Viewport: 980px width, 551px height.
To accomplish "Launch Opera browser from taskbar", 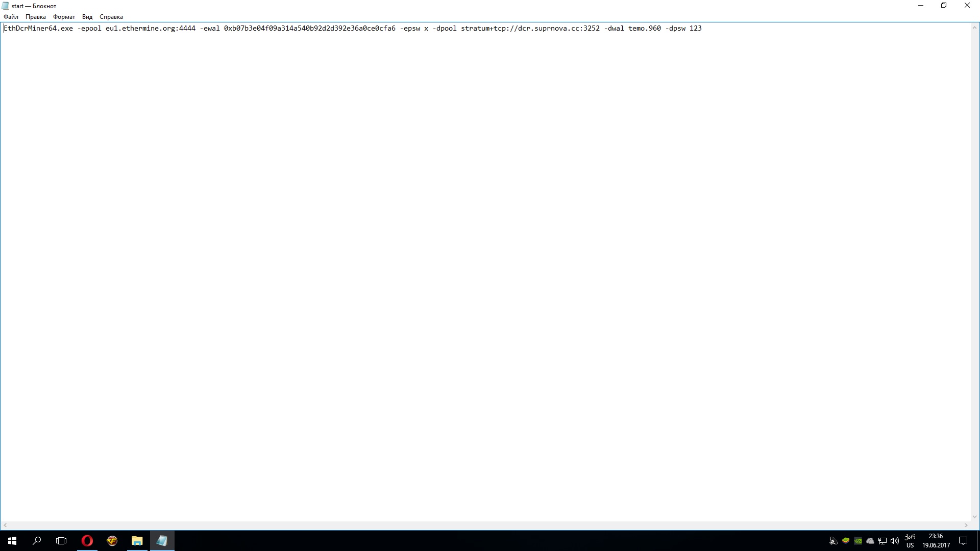I will pos(87,541).
